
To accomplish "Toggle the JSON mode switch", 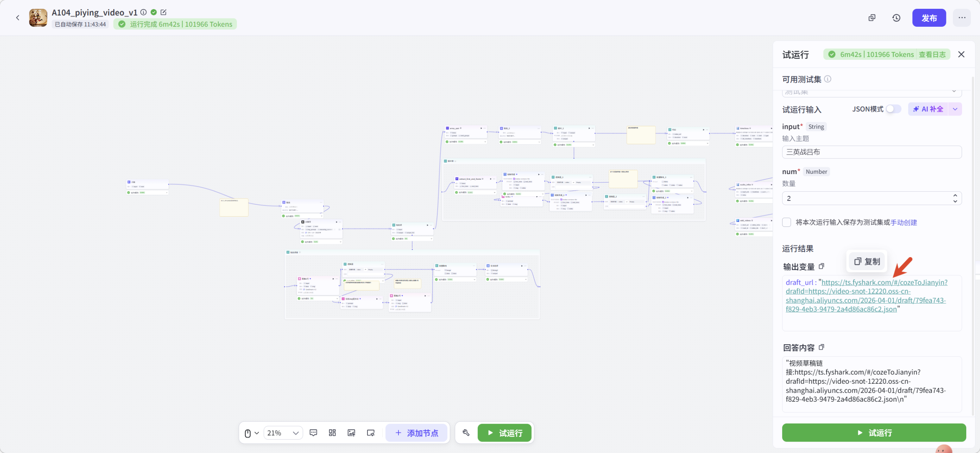I will [x=893, y=109].
